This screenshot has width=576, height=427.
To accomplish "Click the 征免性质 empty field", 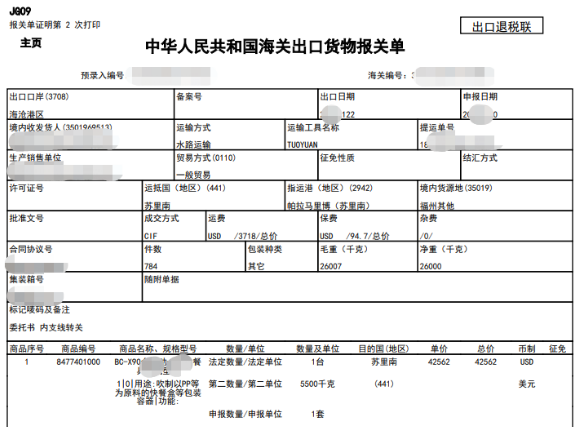I will (389, 165).
